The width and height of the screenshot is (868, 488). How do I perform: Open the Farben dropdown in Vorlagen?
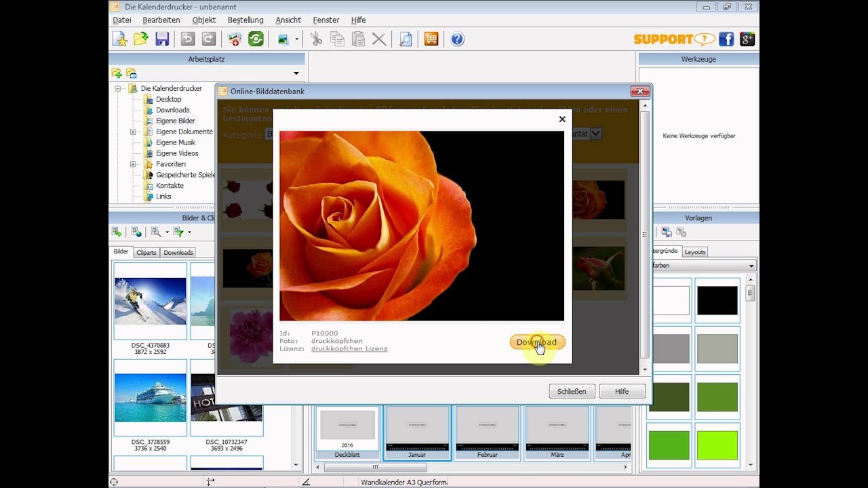[x=703, y=266]
